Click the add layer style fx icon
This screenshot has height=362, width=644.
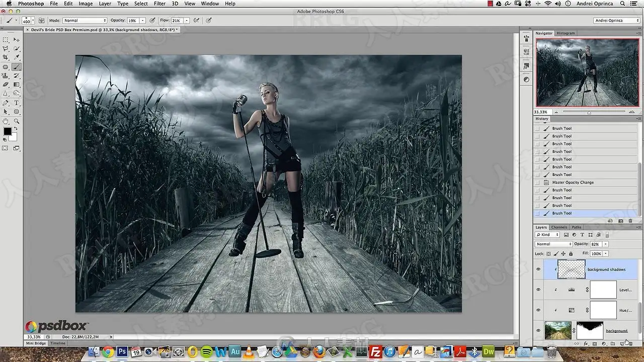point(586,344)
